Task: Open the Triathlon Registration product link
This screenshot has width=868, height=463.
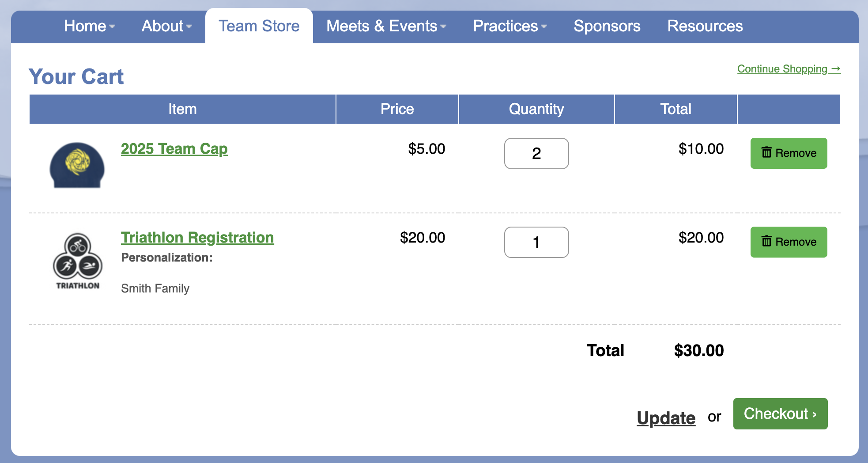Action: [x=197, y=238]
